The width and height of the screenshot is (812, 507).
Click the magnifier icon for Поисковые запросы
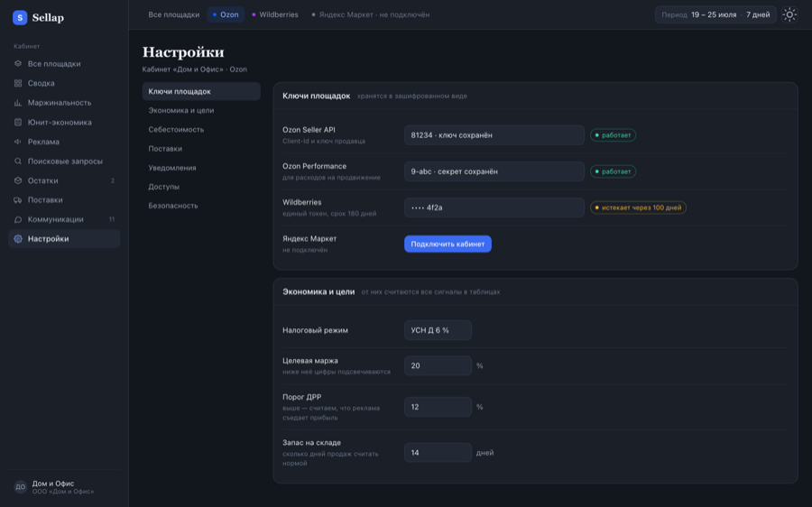18,161
